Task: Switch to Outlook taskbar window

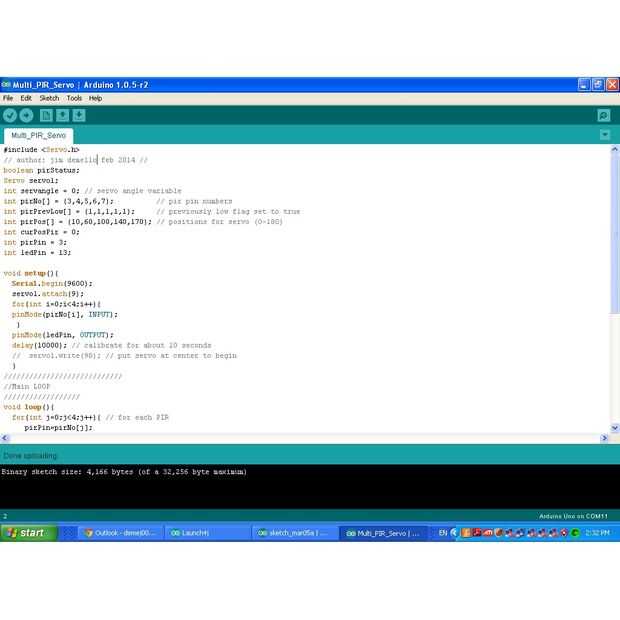Action: [x=122, y=533]
